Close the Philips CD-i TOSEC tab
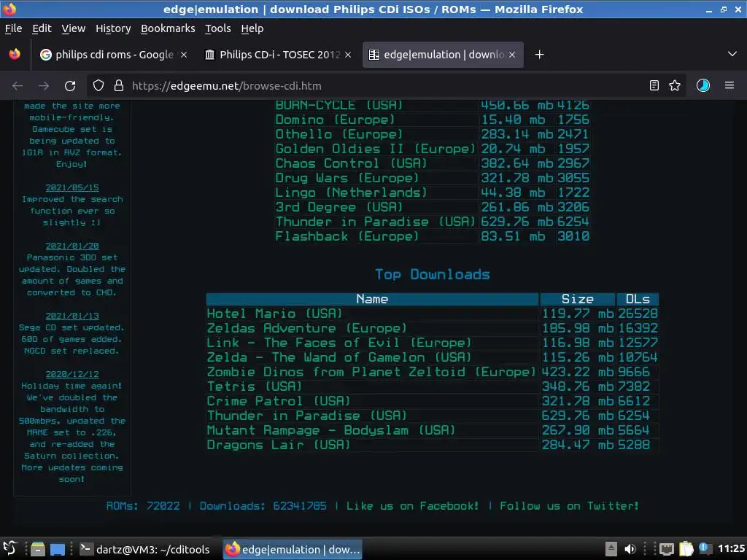This screenshot has height=560, width=747. (348, 55)
